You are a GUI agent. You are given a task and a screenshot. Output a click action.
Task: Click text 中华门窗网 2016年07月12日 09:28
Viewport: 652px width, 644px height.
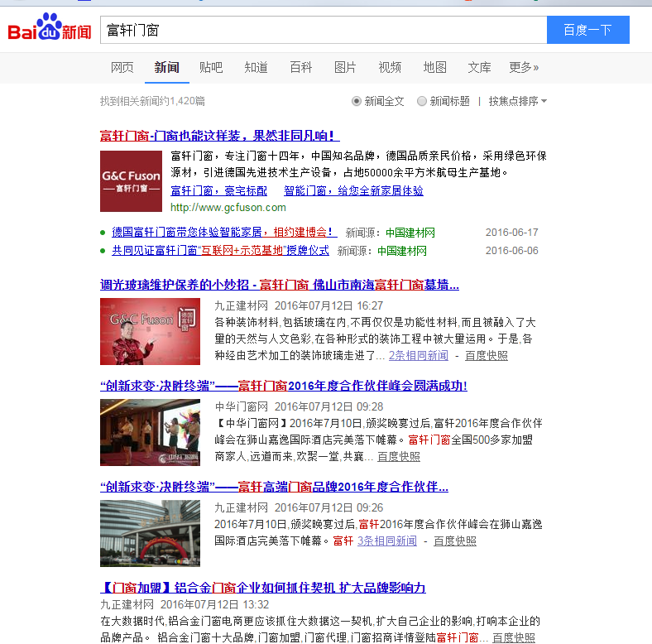tap(299, 406)
